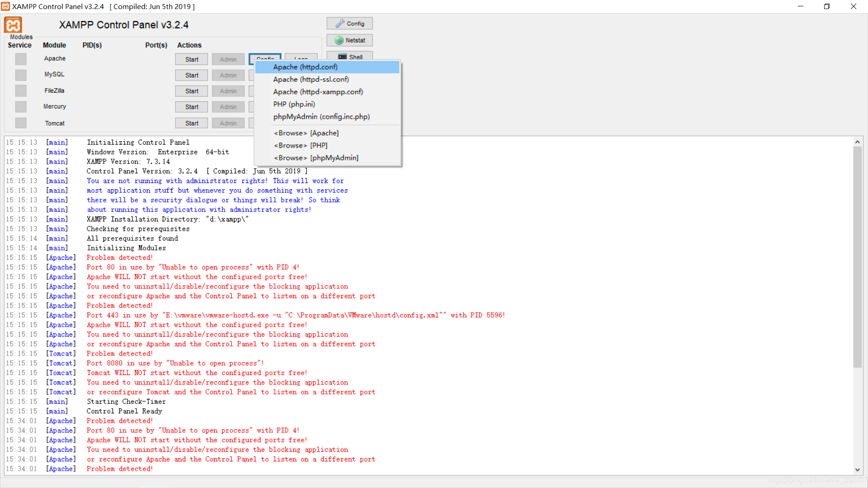This screenshot has height=488, width=868.
Task: Choose <Browse> [PHP] from the menu
Action: tap(327, 145)
